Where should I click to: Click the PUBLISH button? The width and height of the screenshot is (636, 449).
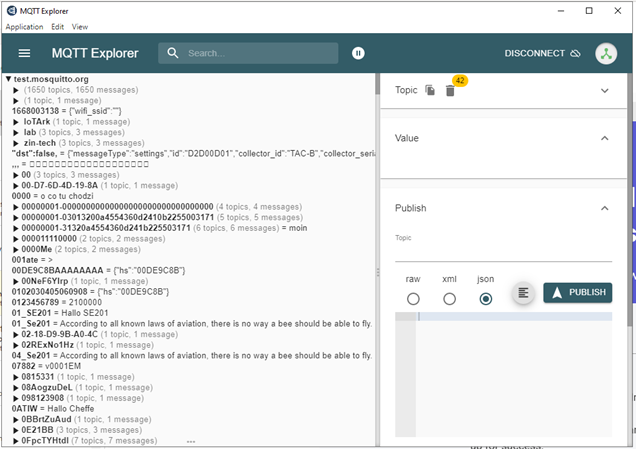point(578,292)
